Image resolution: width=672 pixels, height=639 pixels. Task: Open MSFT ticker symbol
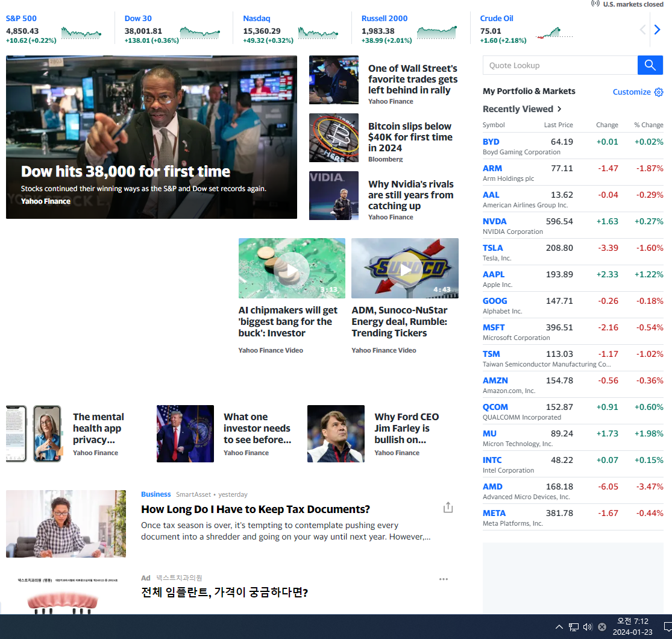coord(494,328)
